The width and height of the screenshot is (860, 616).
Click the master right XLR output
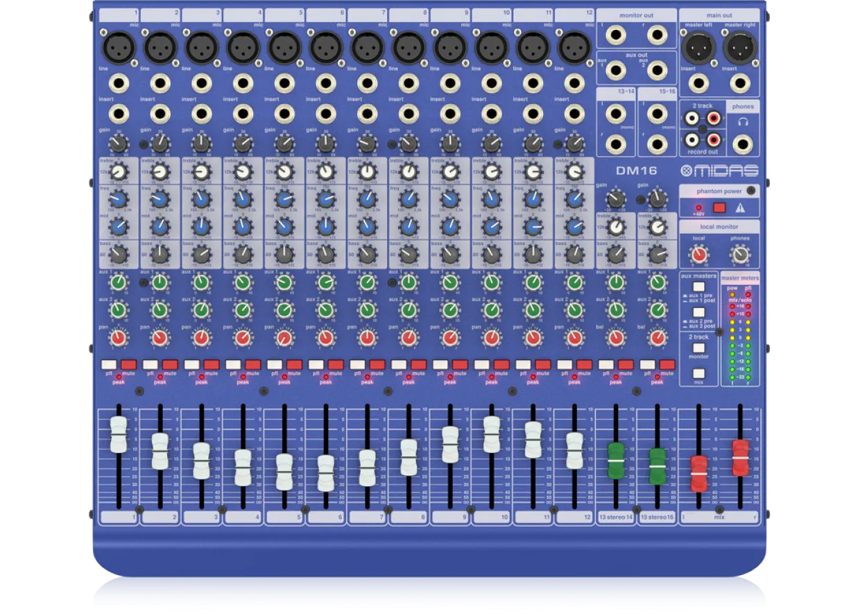[739, 49]
